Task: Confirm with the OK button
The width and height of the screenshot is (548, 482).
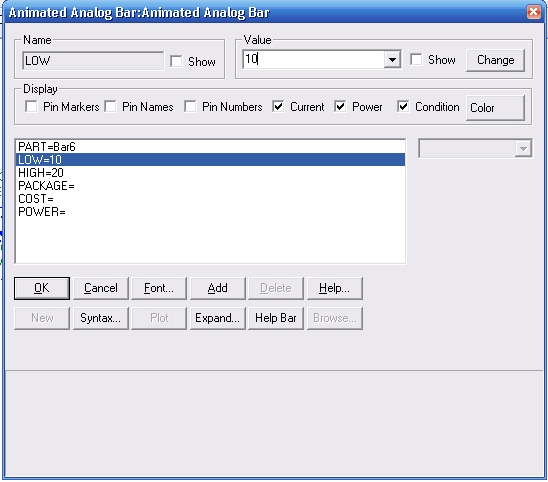Action: coord(42,288)
